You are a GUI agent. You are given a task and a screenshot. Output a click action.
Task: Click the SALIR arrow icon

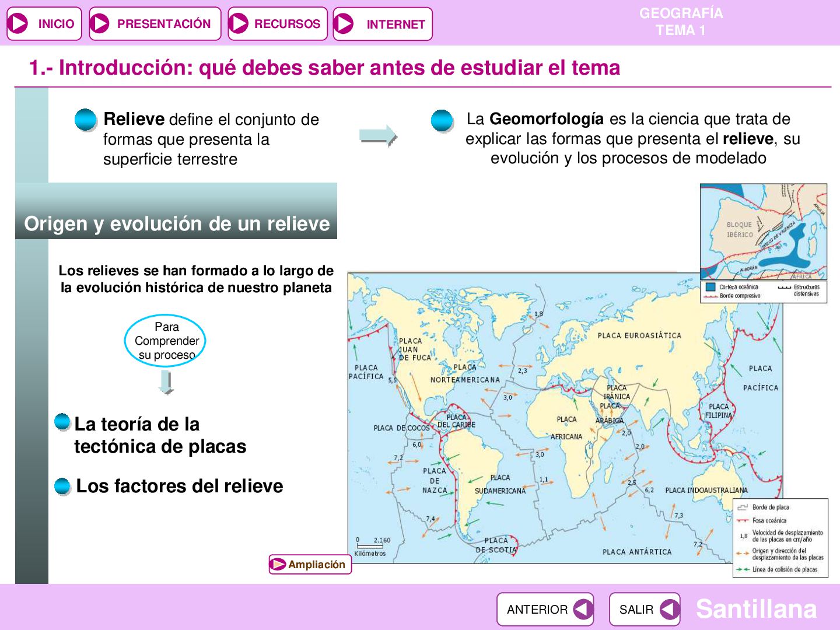point(669,610)
